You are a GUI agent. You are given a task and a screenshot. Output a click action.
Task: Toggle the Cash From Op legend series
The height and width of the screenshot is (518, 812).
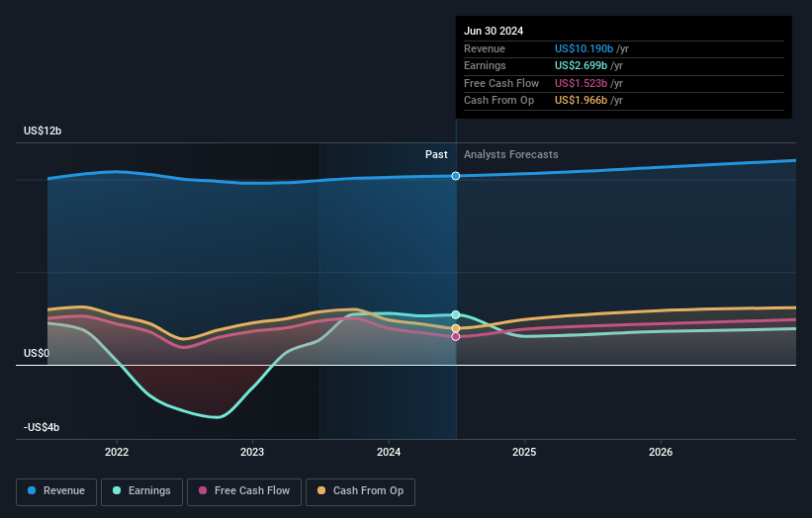pos(360,491)
